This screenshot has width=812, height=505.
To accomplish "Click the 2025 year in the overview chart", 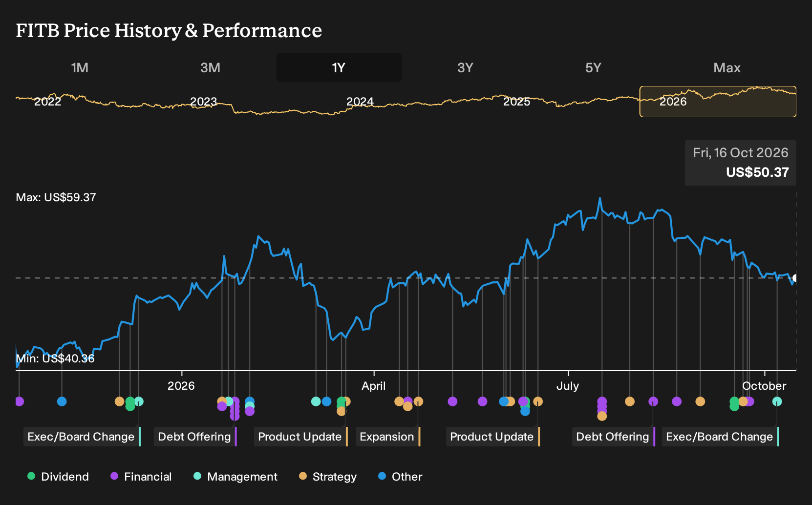I will click(x=516, y=102).
